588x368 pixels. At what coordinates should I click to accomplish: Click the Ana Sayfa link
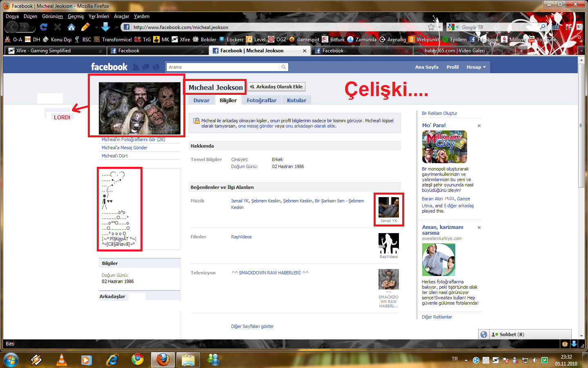point(427,67)
